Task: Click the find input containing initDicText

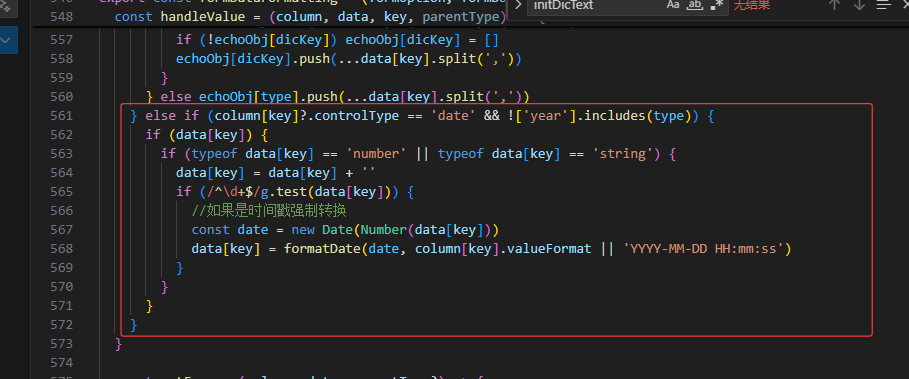Action: (628, 5)
